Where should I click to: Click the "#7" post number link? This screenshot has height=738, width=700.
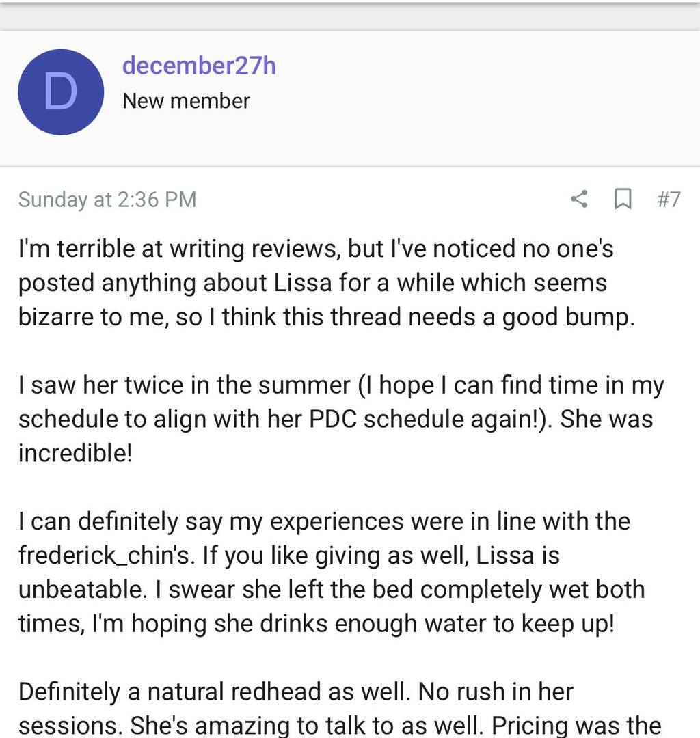(x=669, y=199)
